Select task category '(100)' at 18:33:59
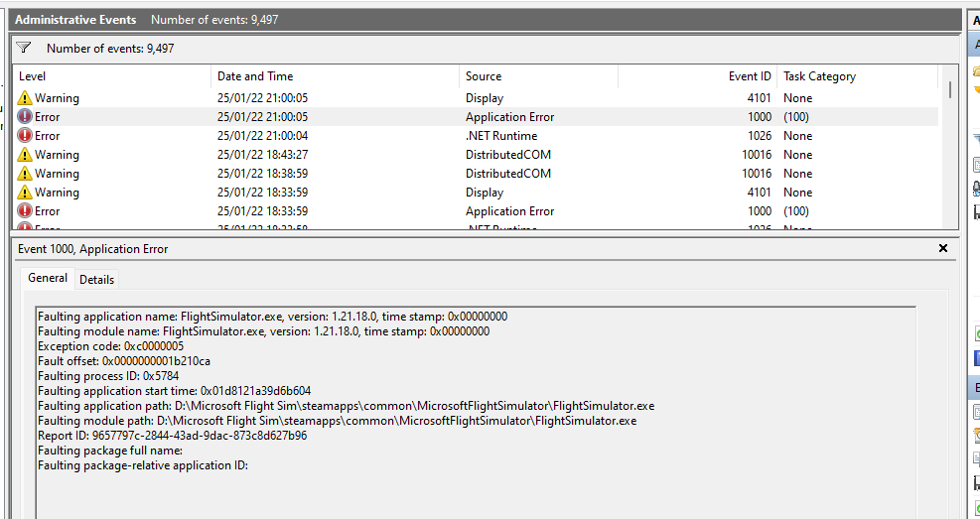The image size is (980, 519). (x=796, y=210)
